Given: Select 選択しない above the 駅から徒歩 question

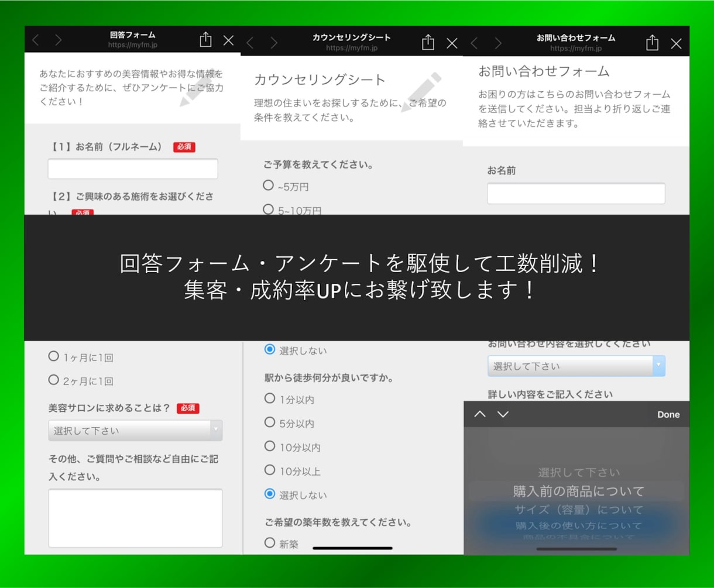Looking at the screenshot, I should [x=270, y=349].
